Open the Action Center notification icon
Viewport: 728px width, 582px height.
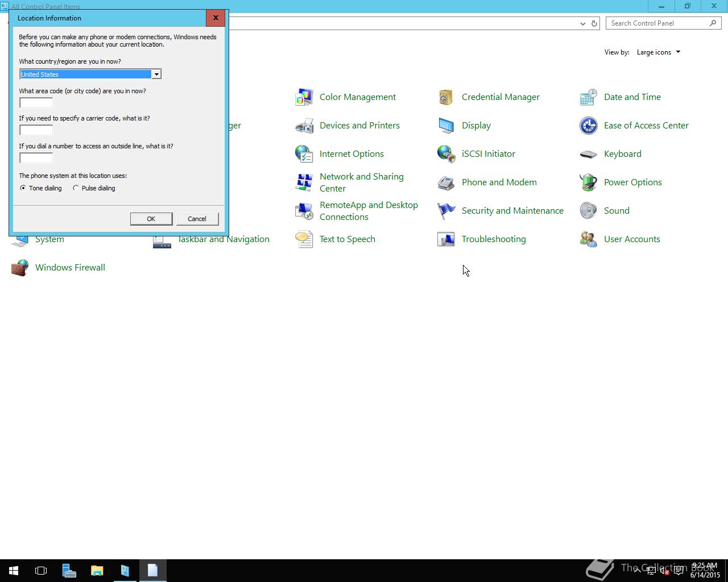tap(679, 571)
